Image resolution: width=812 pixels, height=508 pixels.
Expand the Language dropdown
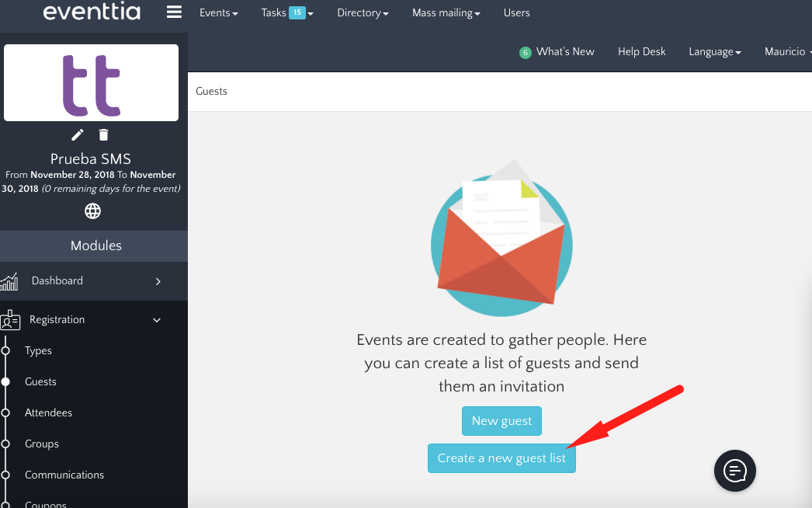pyautogui.click(x=714, y=52)
